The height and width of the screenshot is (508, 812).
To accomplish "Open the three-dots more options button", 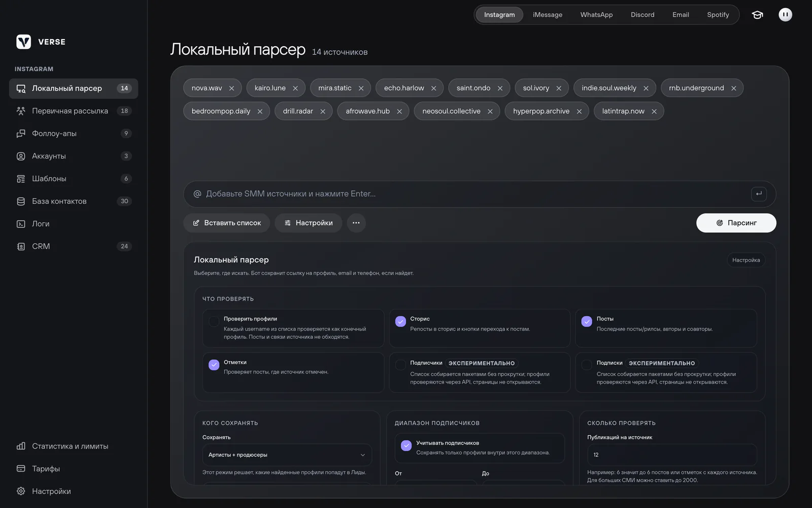I will [356, 223].
